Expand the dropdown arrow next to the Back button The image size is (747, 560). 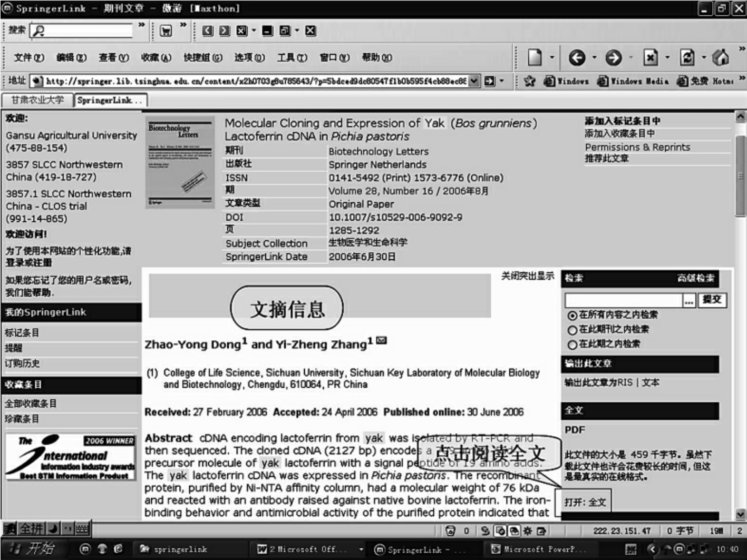click(x=594, y=57)
